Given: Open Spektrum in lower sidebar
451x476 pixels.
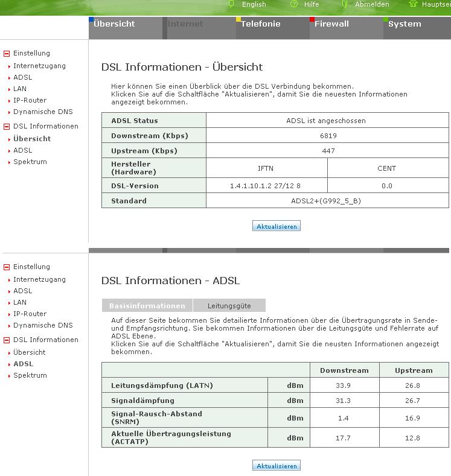Looking at the screenshot, I should click(x=30, y=375).
